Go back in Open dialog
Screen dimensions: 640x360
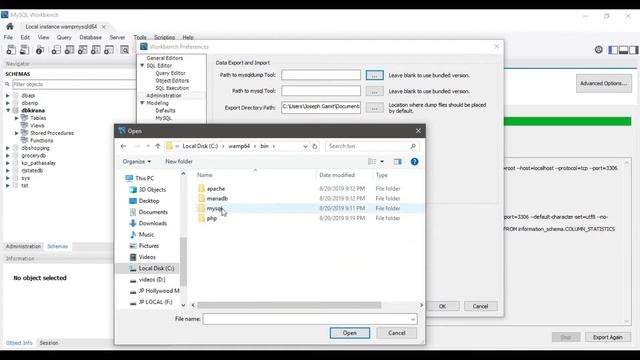pos(123,146)
